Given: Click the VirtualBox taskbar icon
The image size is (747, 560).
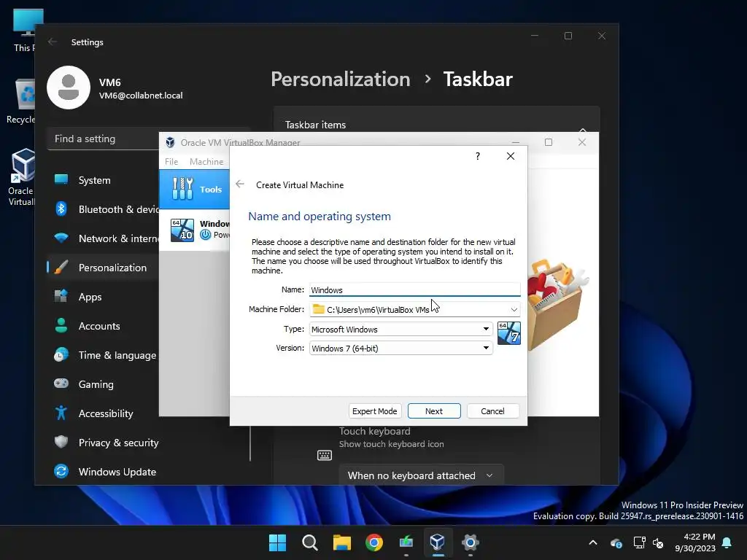Looking at the screenshot, I should (x=438, y=542).
